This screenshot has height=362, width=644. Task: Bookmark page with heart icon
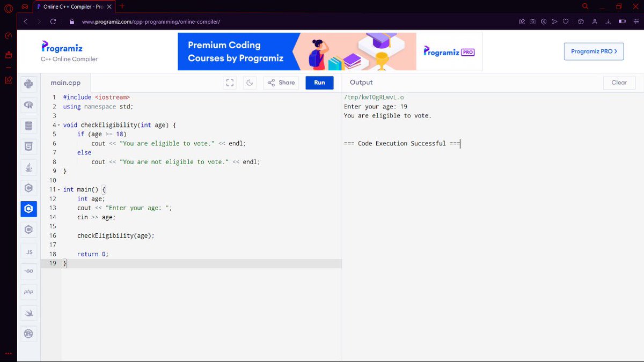566,22
